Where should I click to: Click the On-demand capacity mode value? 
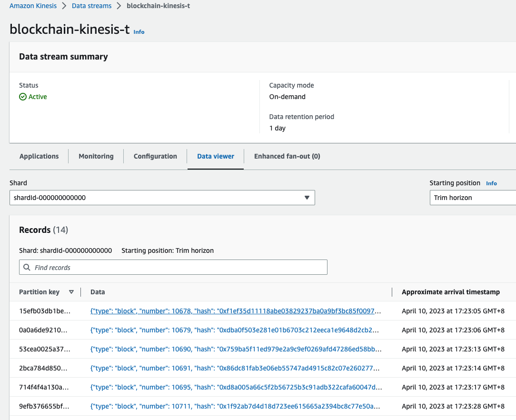pos(288,97)
